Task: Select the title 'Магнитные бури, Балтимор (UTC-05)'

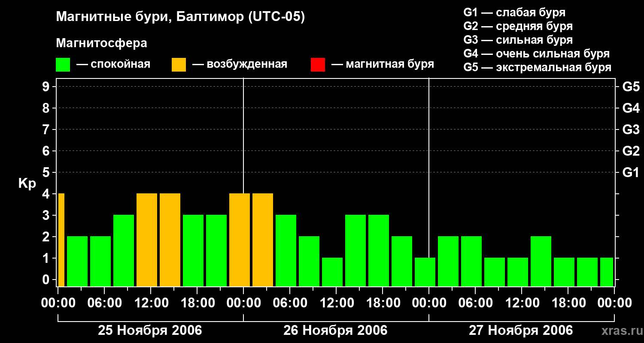Action: (x=180, y=18)
